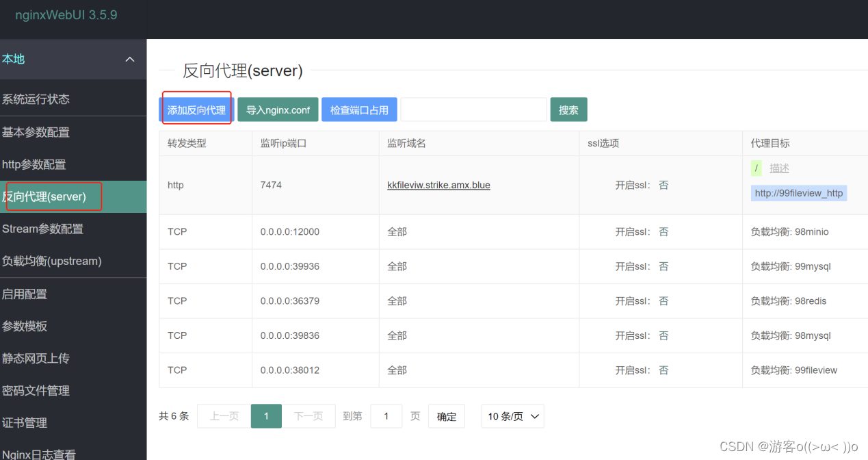Image resolution: width=868 pixels, height=460 pixels.
Task: Click the green / path tag
Action: 757,168
